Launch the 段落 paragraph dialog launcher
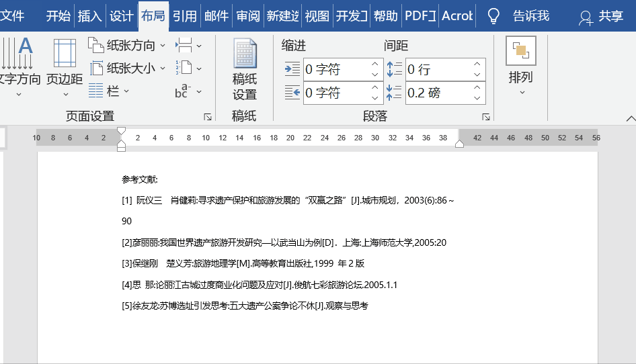Image resolution: width=636 pixels, height=364 pixels. pyautogui.click(x=486, y=117)
